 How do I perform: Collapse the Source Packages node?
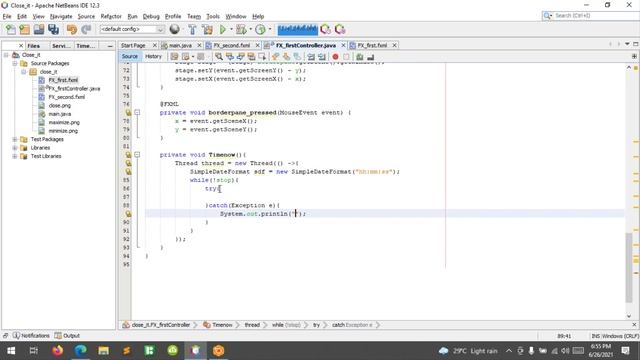pos(15,63)
